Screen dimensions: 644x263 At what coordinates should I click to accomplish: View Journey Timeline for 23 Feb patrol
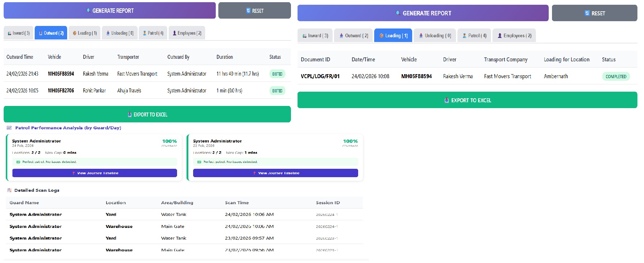click(275, 173)
